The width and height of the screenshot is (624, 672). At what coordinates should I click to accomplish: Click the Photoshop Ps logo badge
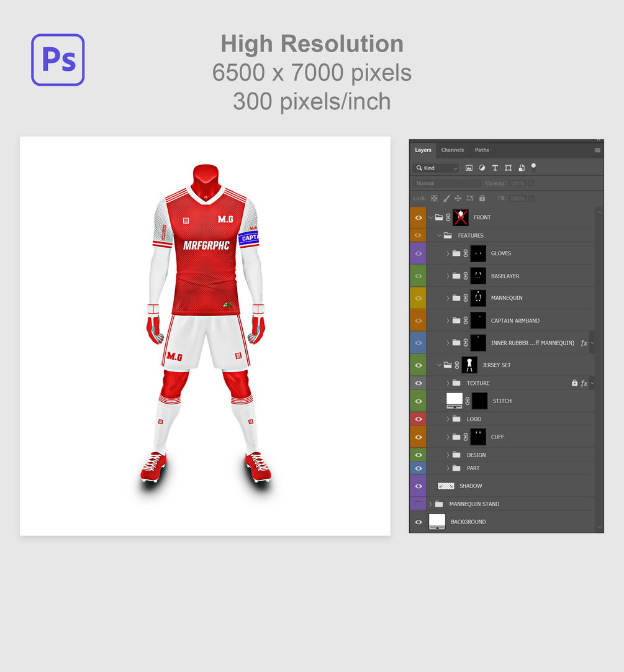58,60
